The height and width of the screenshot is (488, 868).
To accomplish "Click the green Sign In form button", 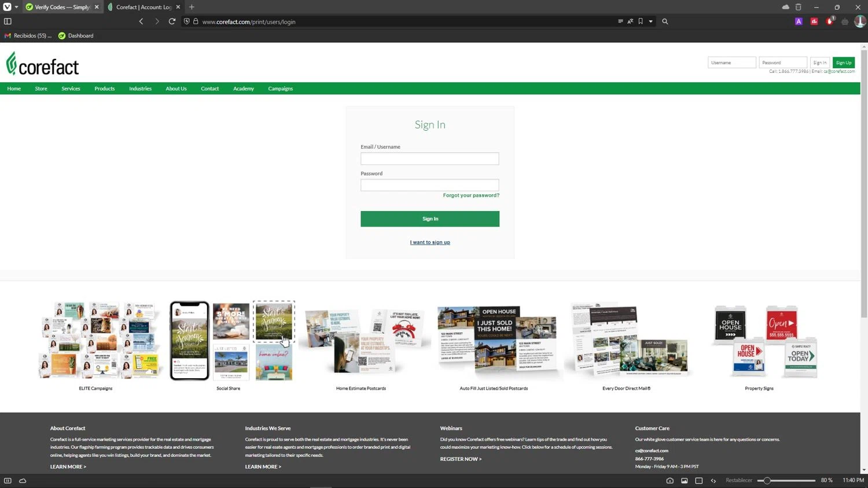I will [430, 219].
